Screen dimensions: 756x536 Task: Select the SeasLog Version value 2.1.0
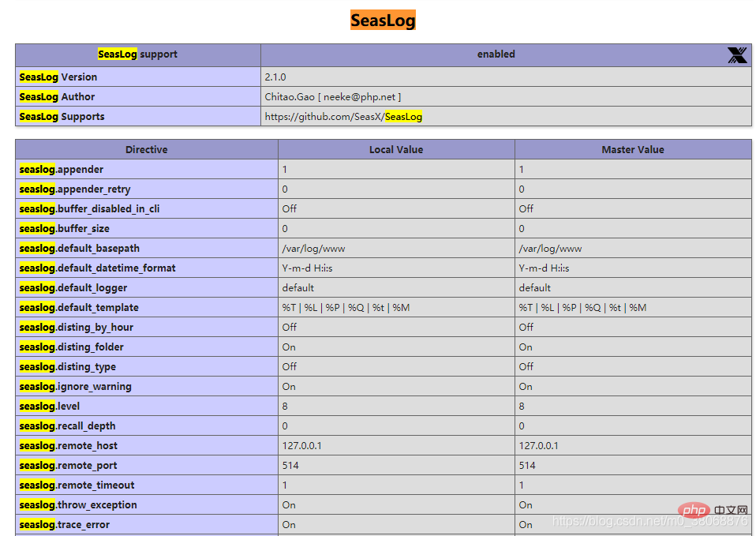coord(275,77)
